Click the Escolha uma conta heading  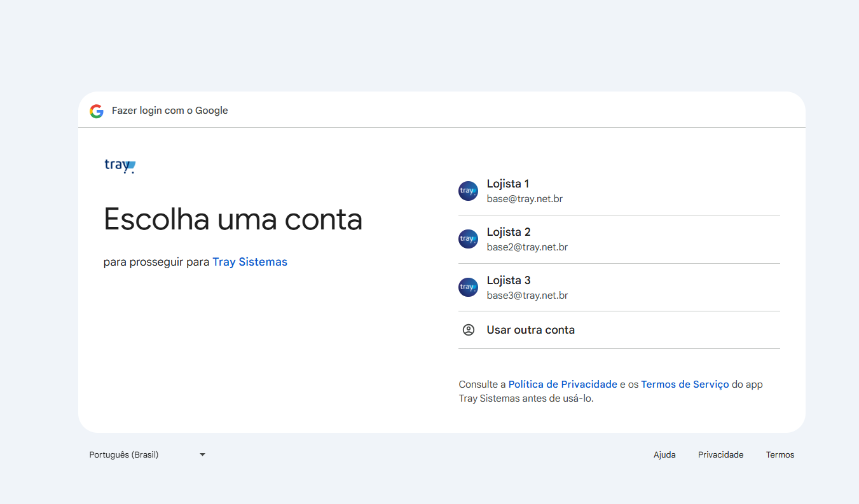(233, 219)
